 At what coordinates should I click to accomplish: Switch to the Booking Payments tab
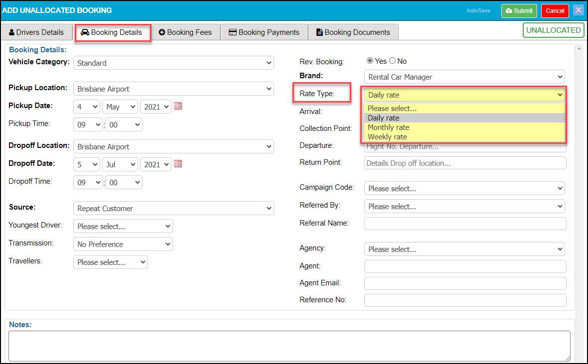coord(264,32)
